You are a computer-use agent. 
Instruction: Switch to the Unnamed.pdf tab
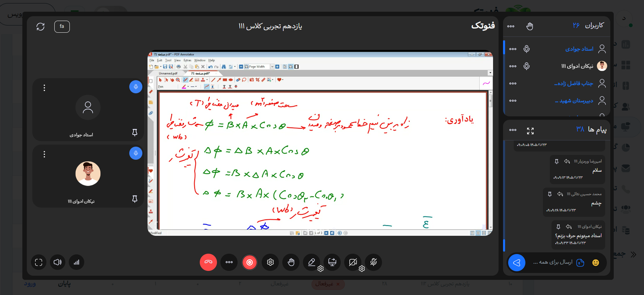(x=168, y=73)
